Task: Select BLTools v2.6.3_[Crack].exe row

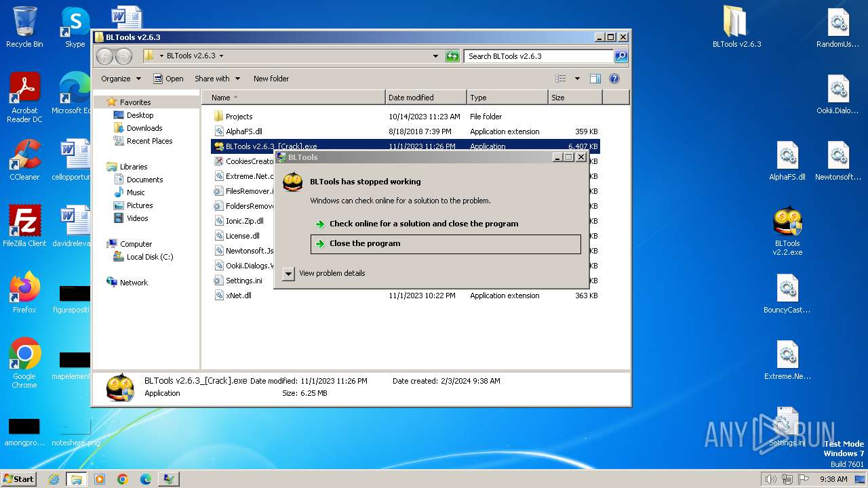Action: [406, 146]
